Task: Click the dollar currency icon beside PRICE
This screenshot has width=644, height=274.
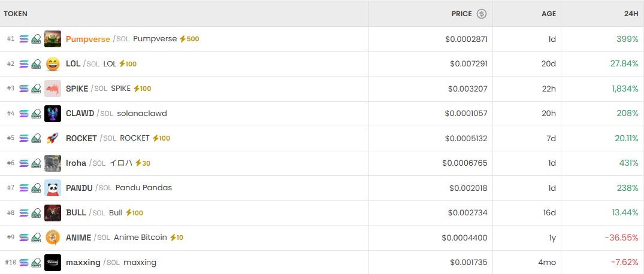Action: tap(482, 14)
